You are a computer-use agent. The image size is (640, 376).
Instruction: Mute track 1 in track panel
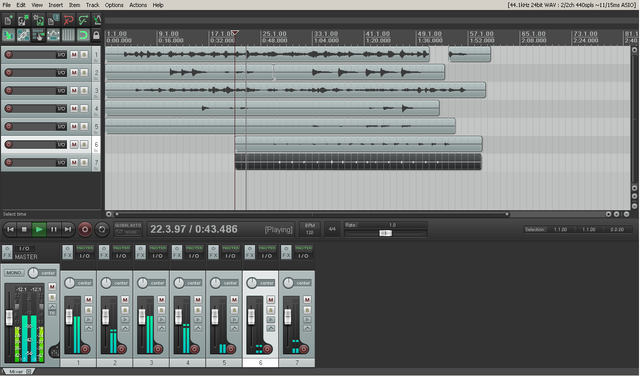74,55
